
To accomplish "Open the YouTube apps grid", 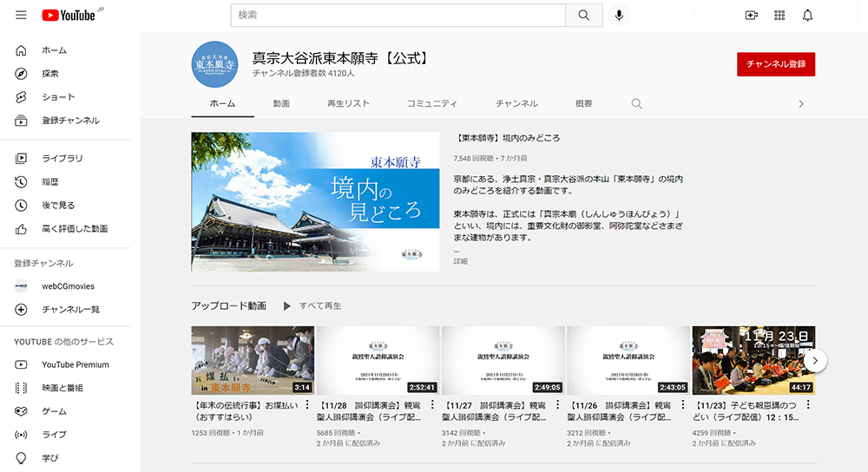I will 779,16.
